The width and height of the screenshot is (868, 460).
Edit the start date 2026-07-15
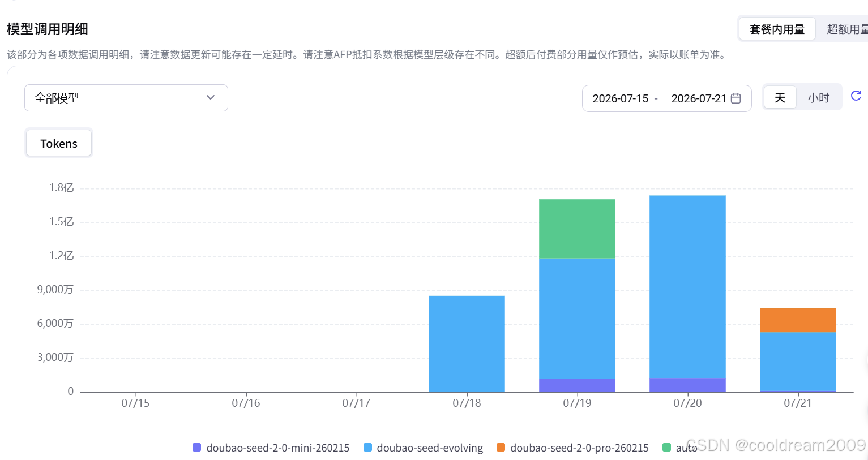pyautogui.click(x=621, y=98)
